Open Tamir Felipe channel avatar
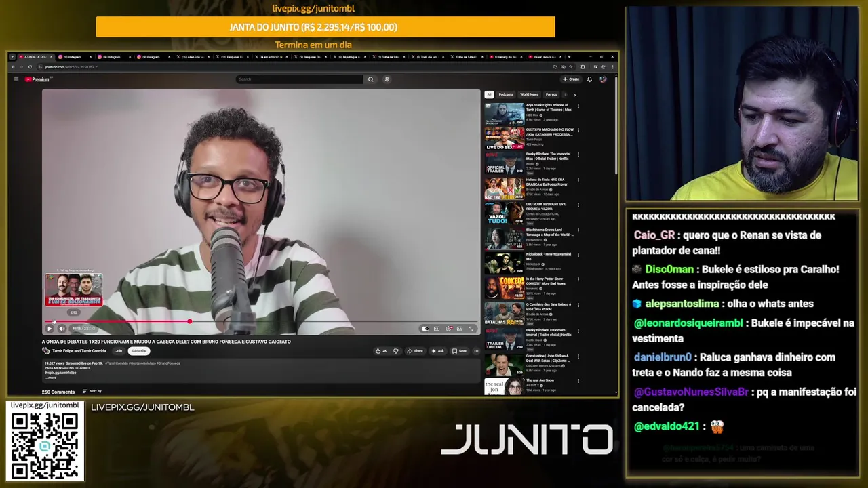868x488 pixels. (46, 351)
